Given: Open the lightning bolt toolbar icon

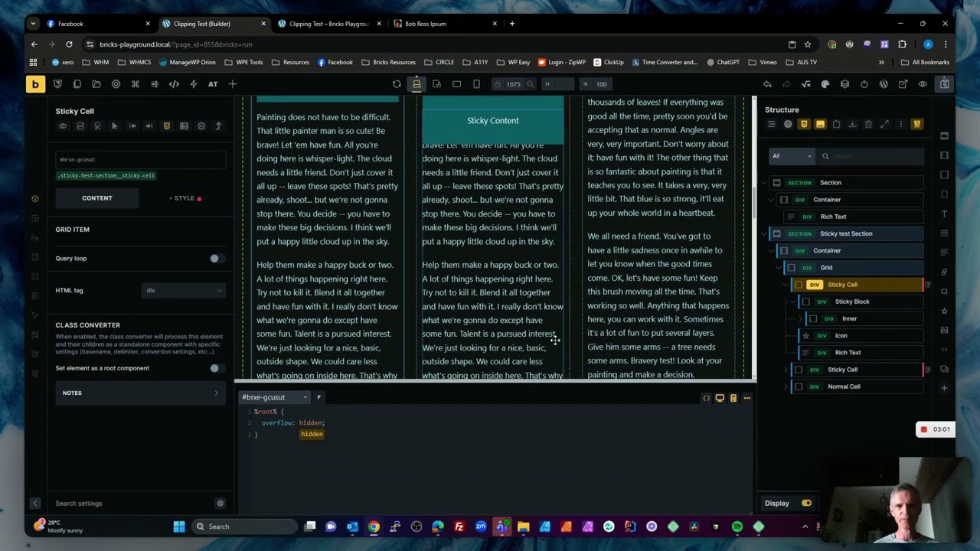Looking at the screenshot, I should (x=193, y=84).
